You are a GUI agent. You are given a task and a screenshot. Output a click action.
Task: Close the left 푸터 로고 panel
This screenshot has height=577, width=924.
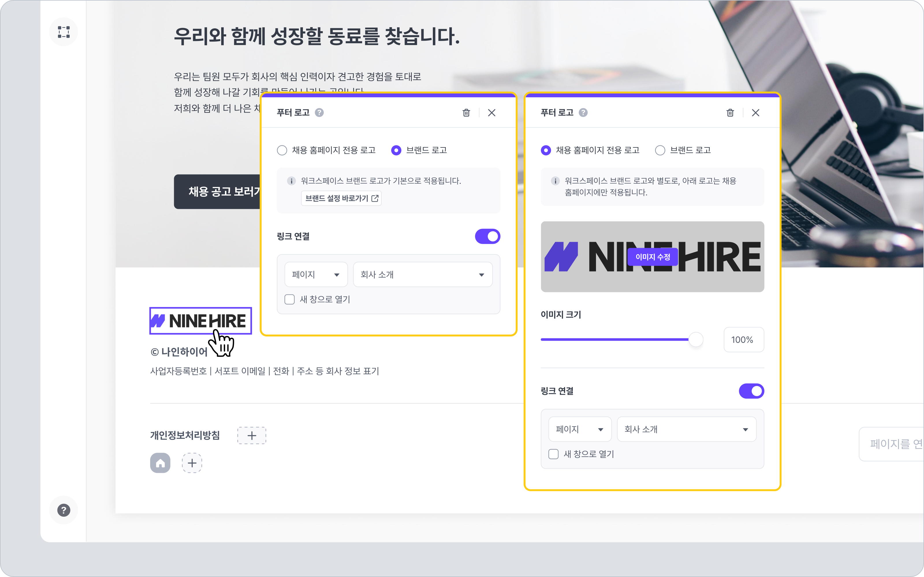tap(491, 113)
